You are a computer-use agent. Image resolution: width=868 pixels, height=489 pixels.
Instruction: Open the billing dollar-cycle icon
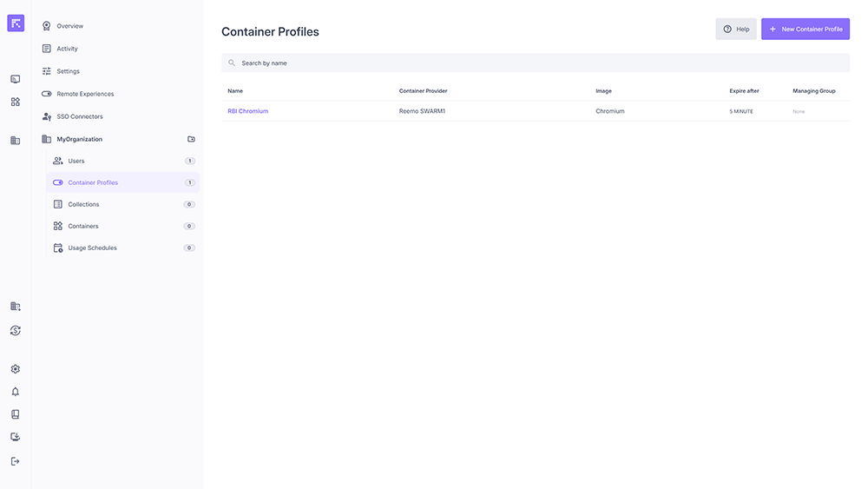point(16,331)
